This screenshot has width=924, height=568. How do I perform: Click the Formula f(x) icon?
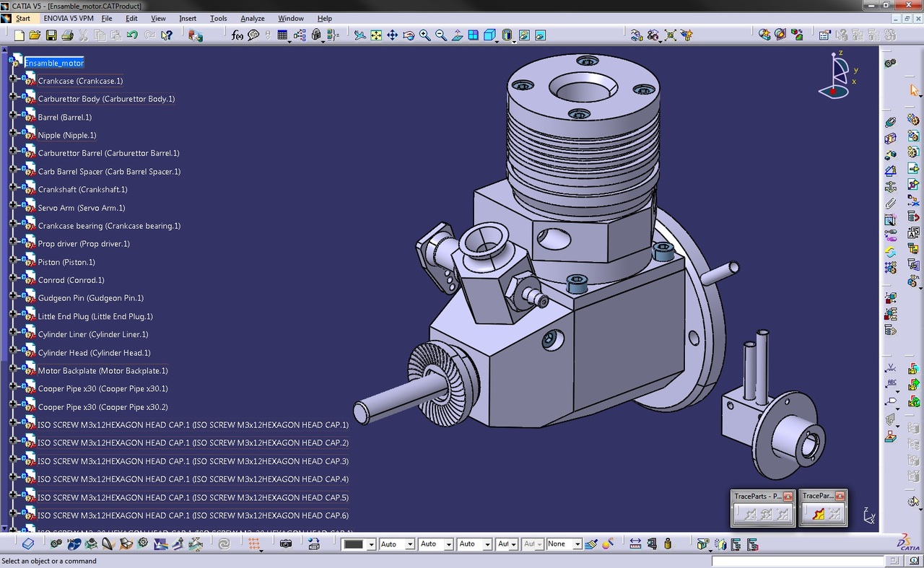point(237,35)
